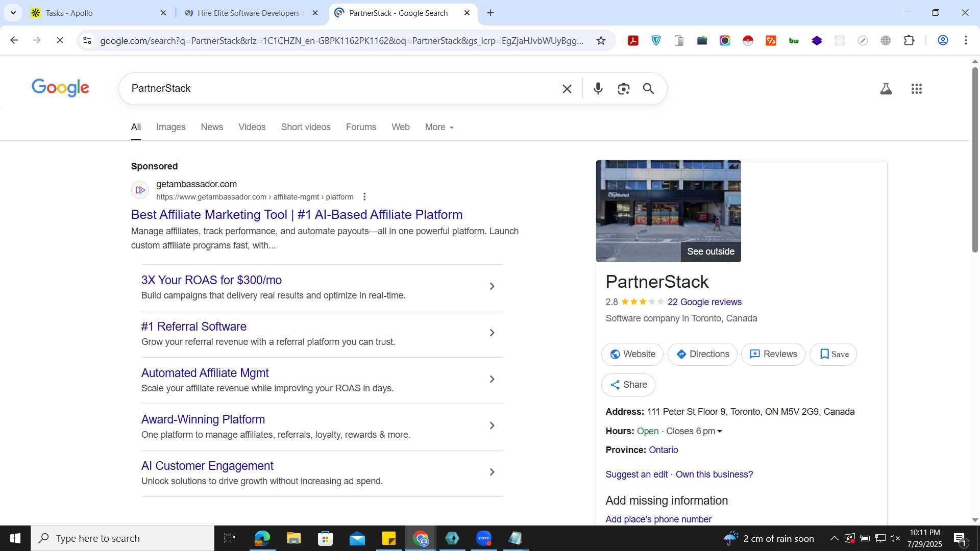
Task: Save PartnerStack to your list
Action: click(x=833, y=355)
